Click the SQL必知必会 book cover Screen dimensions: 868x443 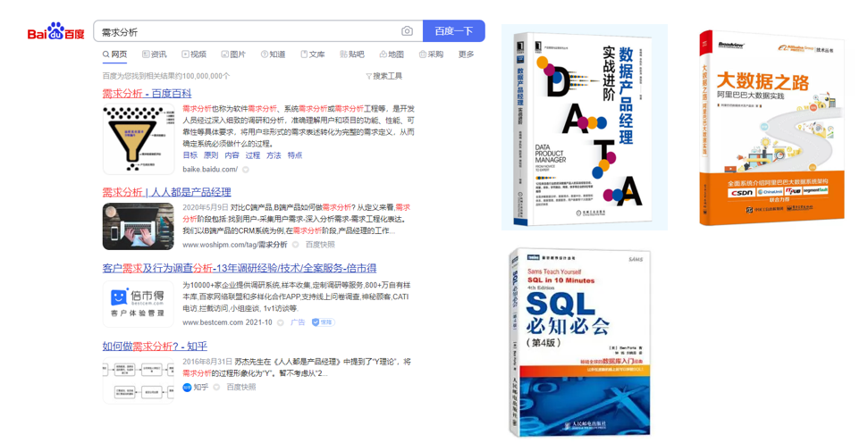pyautogui.click(x=579, y=343)
